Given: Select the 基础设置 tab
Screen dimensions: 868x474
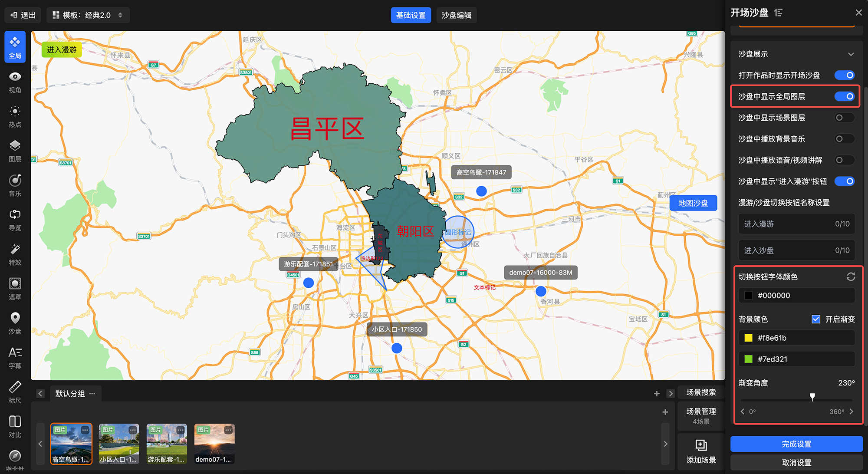Looking at the screenshot, I should pos(411,15).
